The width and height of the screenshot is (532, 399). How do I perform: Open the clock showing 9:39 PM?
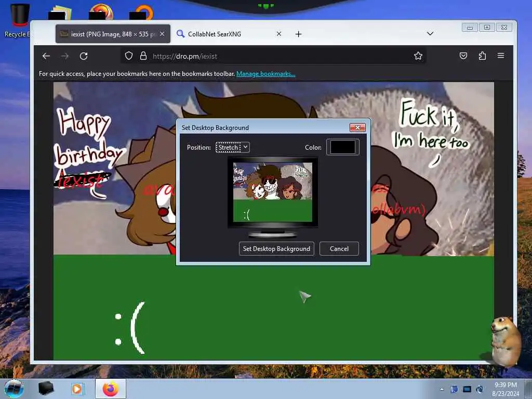pos(506,389)
